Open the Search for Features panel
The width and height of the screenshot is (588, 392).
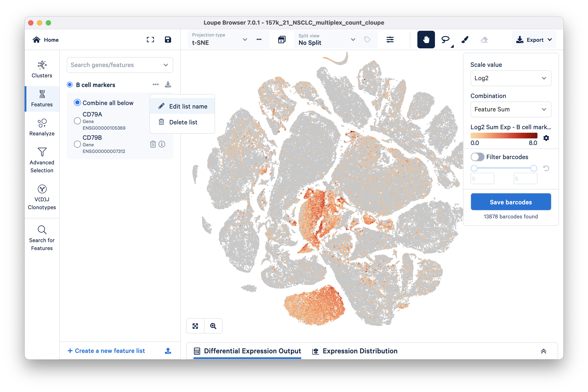point(42,238)
